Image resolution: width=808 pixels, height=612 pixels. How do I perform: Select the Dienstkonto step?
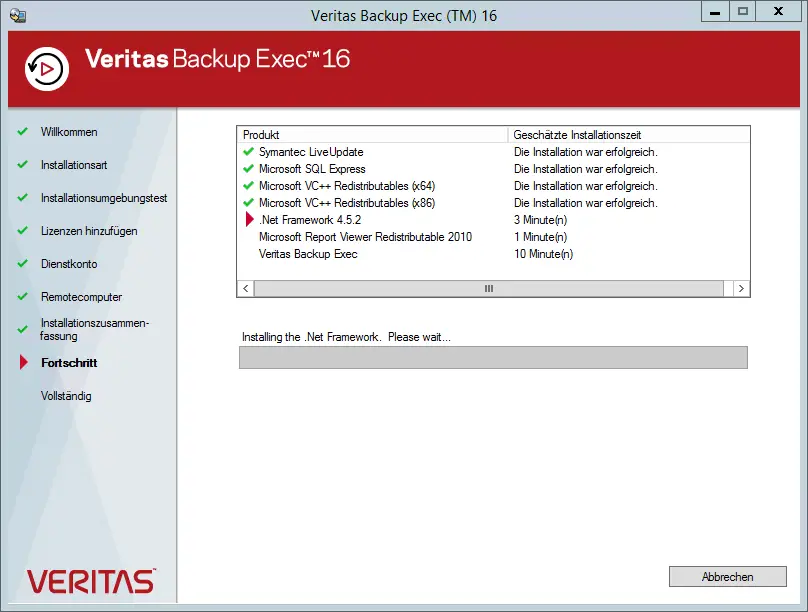pos(69,264)
